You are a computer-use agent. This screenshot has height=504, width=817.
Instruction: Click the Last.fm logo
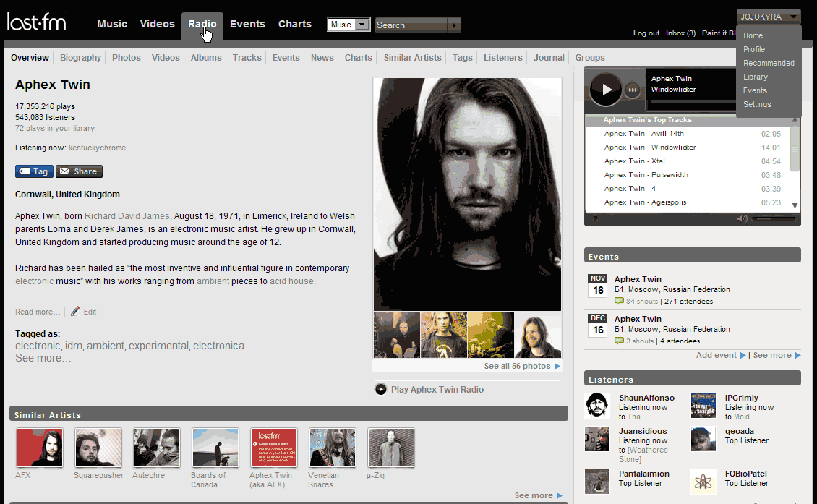36,22
